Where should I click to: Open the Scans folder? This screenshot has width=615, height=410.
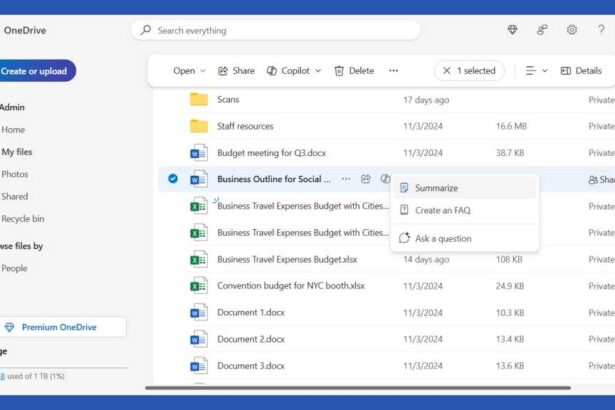pos(228,100)
